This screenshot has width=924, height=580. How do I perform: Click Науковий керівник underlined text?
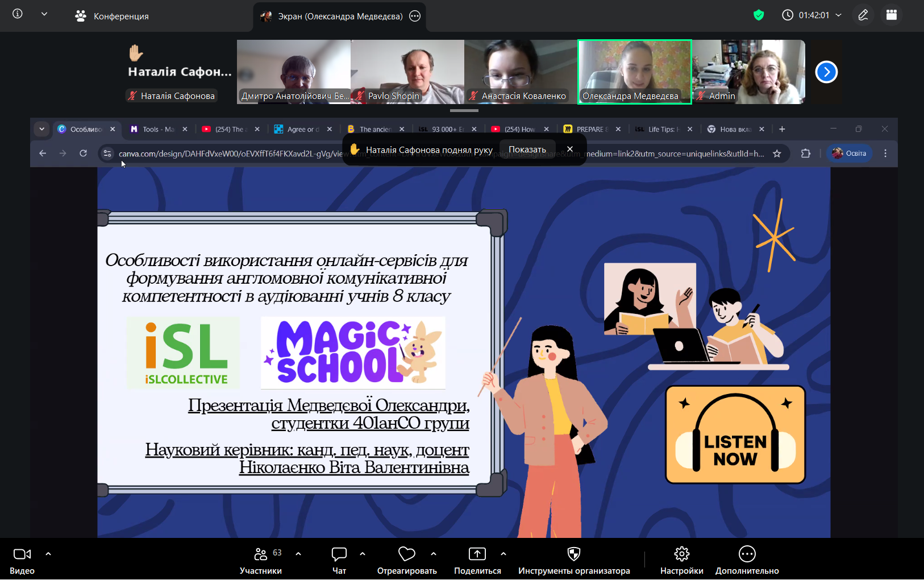[x=307, y=458]
